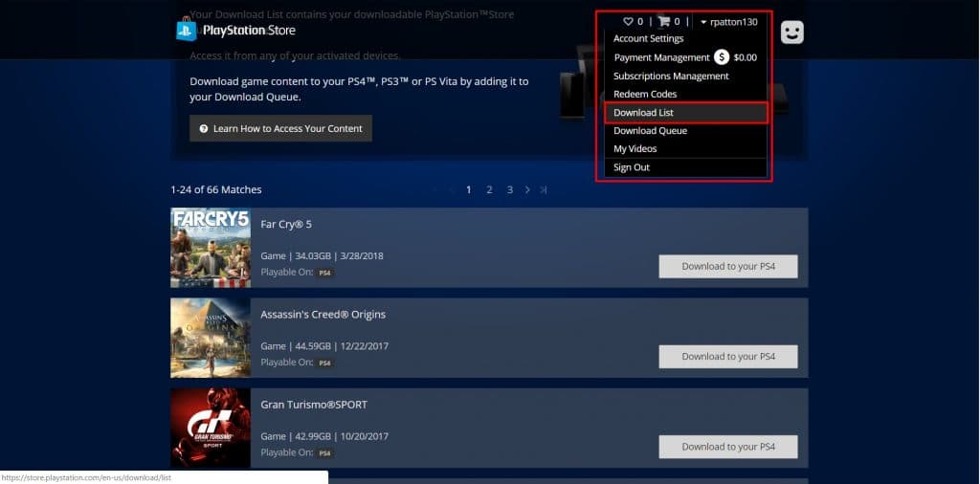The height and width of the screenshot is (484, 980).
Task: Click the wallet dollar coin icon
Action: coord(722,57)
